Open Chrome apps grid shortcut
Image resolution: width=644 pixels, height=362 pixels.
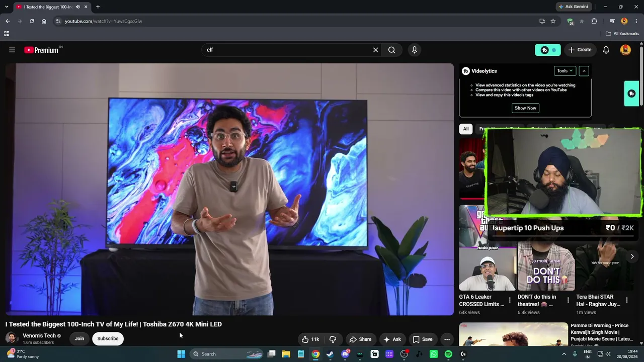(7, 34)
